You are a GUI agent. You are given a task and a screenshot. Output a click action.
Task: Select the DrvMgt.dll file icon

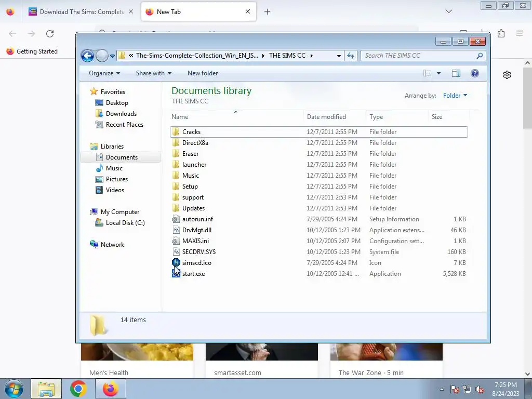[x=176, y=230]
